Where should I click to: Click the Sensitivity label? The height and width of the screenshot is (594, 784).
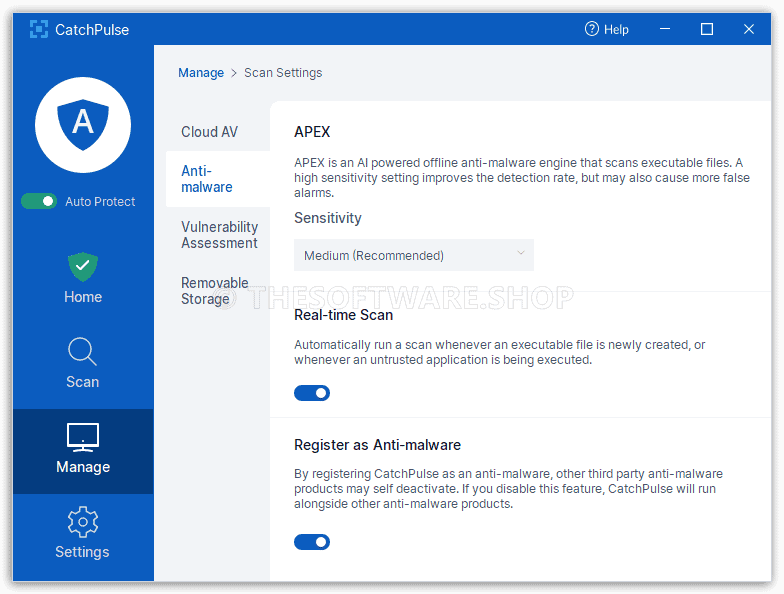click(328, 218)
